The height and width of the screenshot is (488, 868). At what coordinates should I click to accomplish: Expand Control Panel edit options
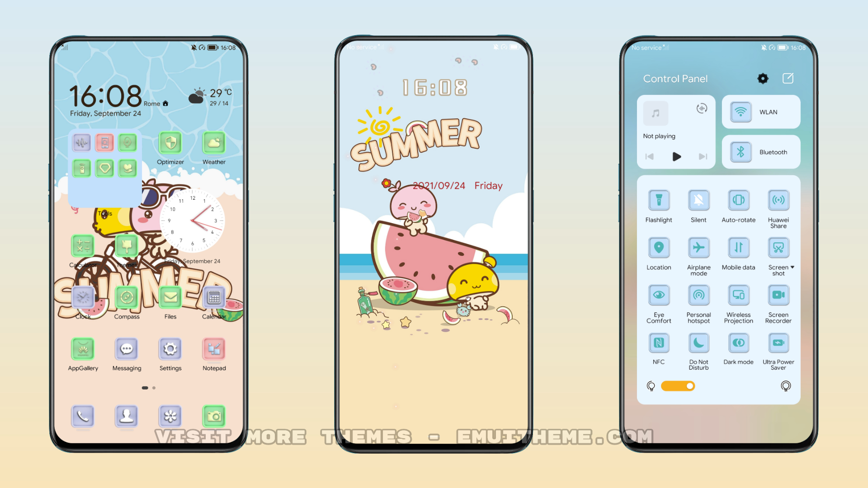788,79
